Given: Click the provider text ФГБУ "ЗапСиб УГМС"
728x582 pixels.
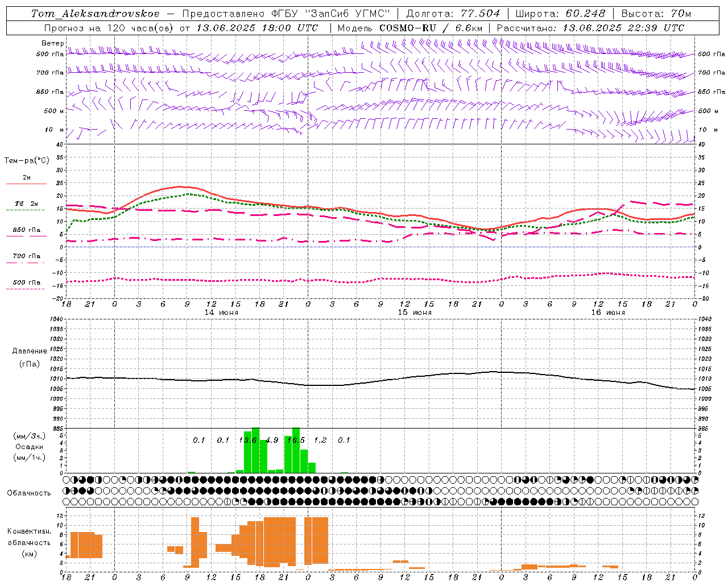Looking at the screenshot, I should (330, 14).
